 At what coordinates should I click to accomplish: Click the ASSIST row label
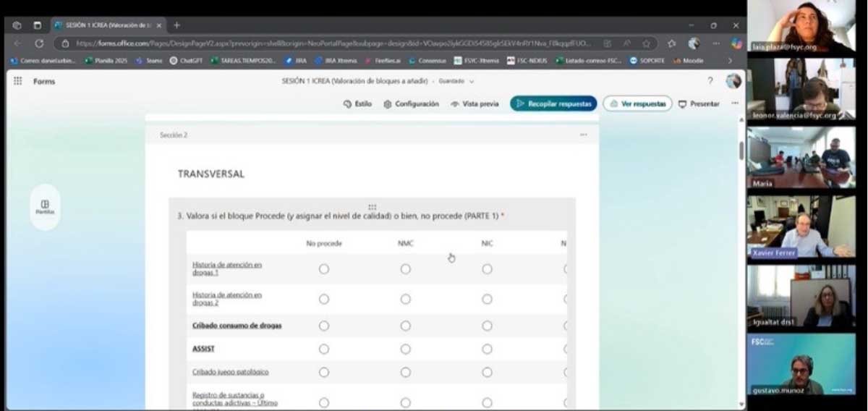point(203,349)
